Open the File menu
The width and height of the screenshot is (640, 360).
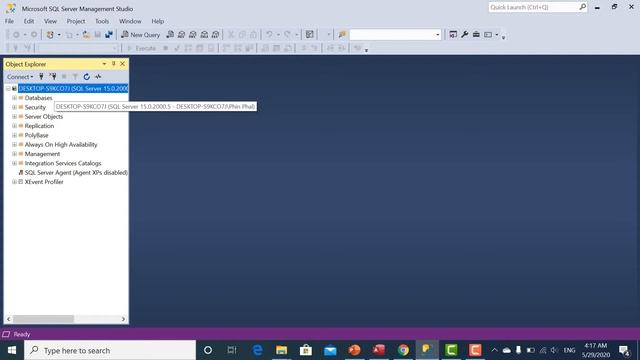click(x=9, y=21)
